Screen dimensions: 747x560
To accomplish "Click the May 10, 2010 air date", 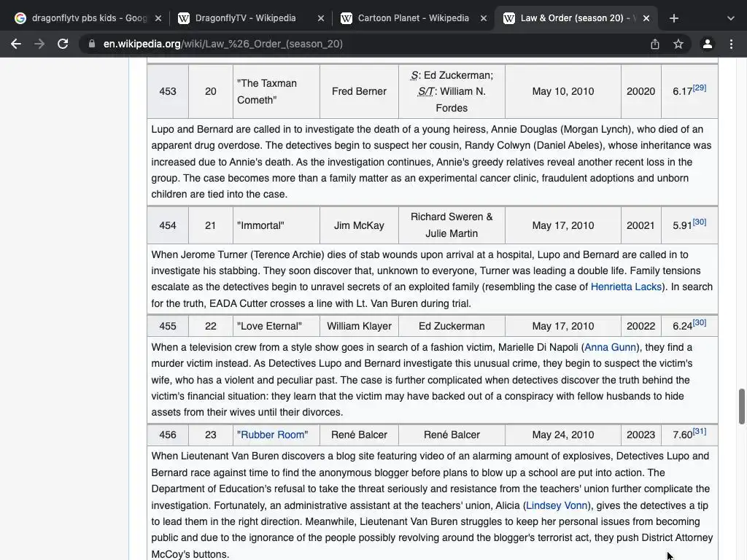I will coord(563,91).
